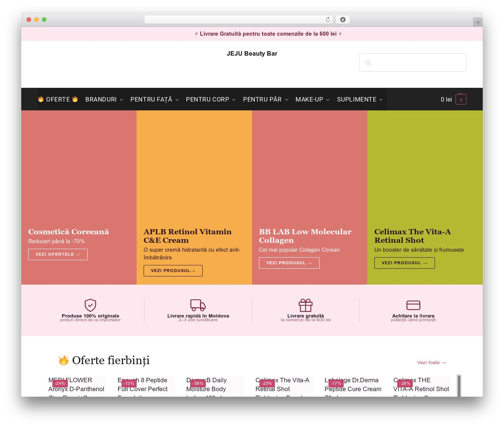This screenshot has height=427, width=504.
Task: Open the OFERTE menu item
Action: (58, 99)
